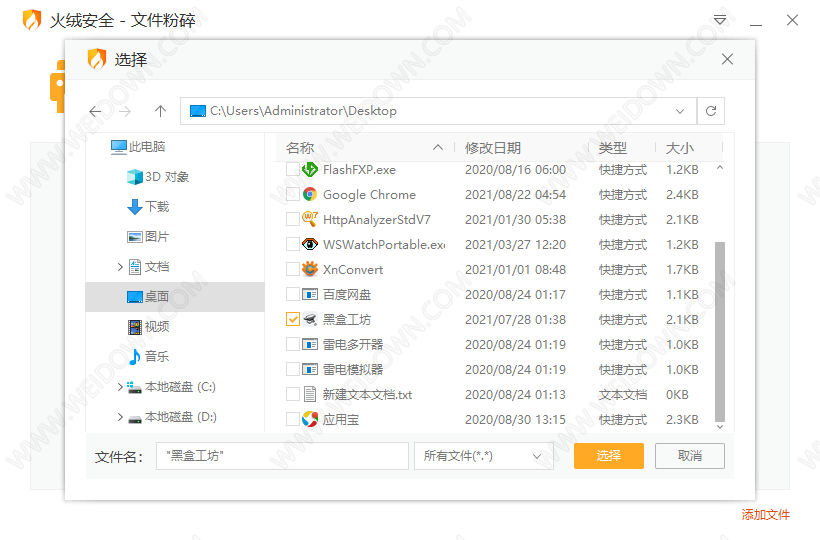Sort by the 修改日期 column header
Screen dimensions: 820x540
click(493, 148)
